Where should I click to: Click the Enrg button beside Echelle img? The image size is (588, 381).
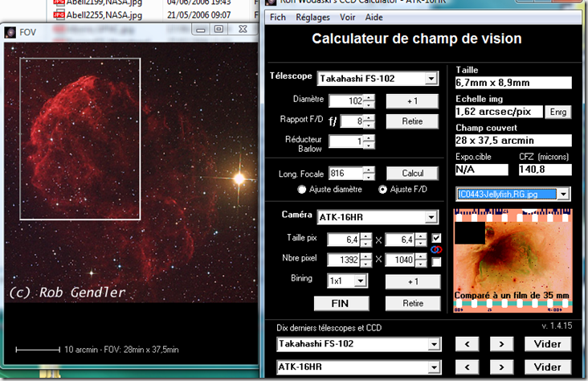pos(558,112)
